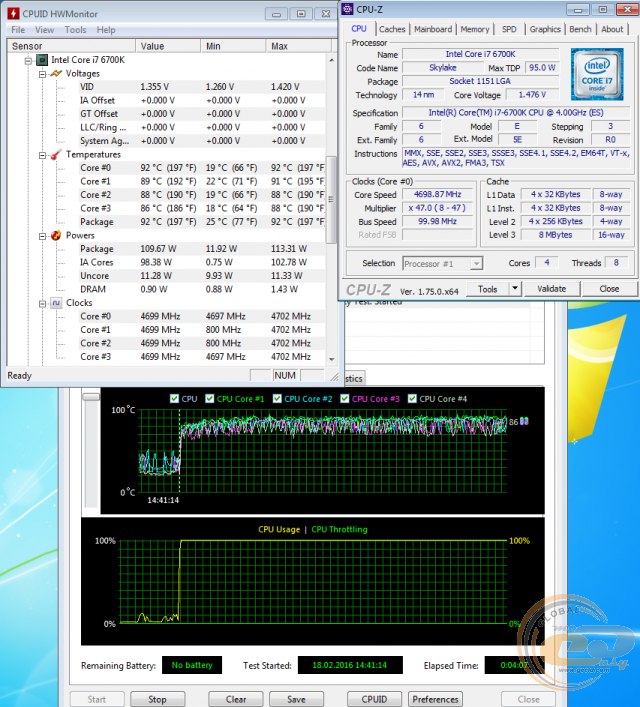Toggle the CPU Core #1 checkbox
The width and height of the screenshot is (640, 707).
210,399
